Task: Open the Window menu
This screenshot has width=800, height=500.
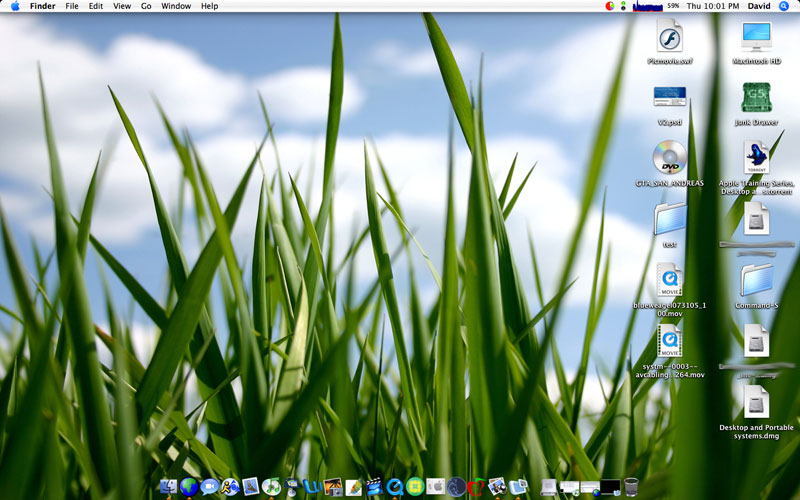Action: [x=176, y=6]
